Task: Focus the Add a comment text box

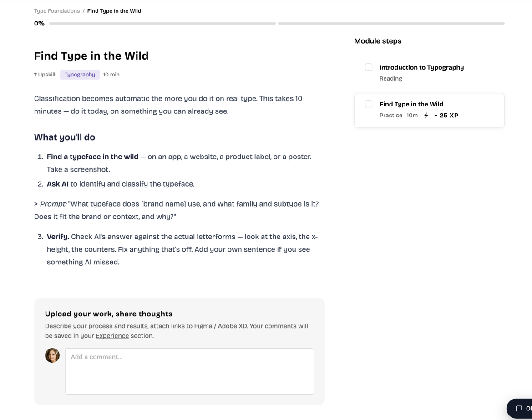Action: pyautogui.click(x=189, y=371)
